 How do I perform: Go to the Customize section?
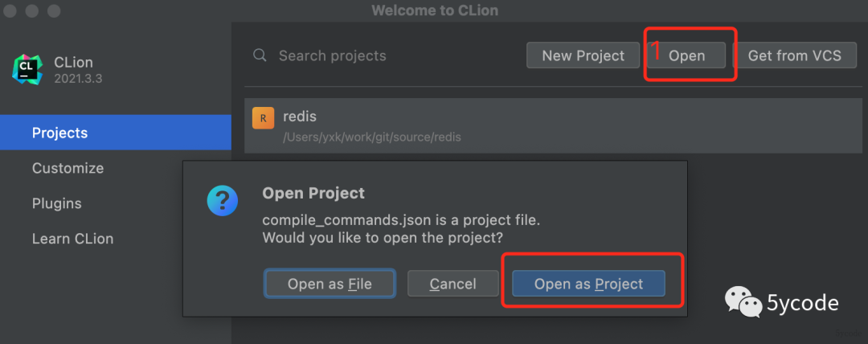pyautogui.click(x=68, y=168)
